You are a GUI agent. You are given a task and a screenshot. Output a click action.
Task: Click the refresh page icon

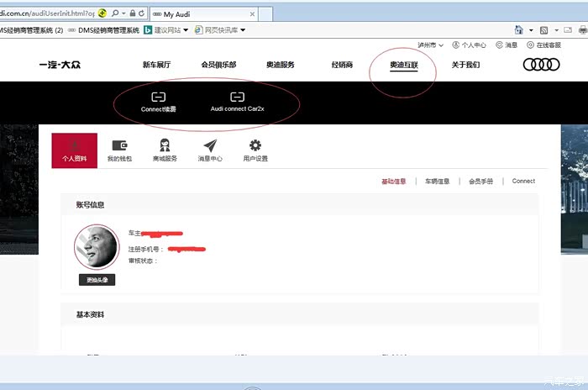point(141,13)
